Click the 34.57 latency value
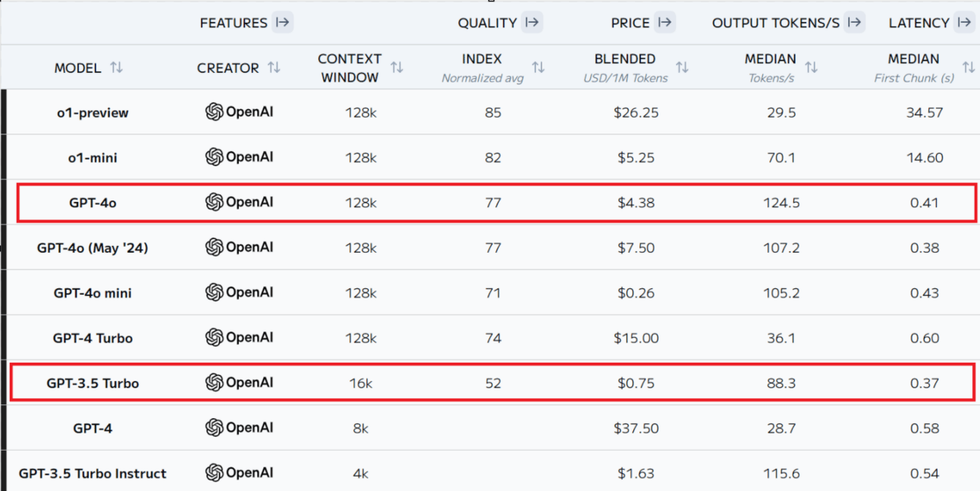This screenshot has width=980, height=491. click(925, 112)
